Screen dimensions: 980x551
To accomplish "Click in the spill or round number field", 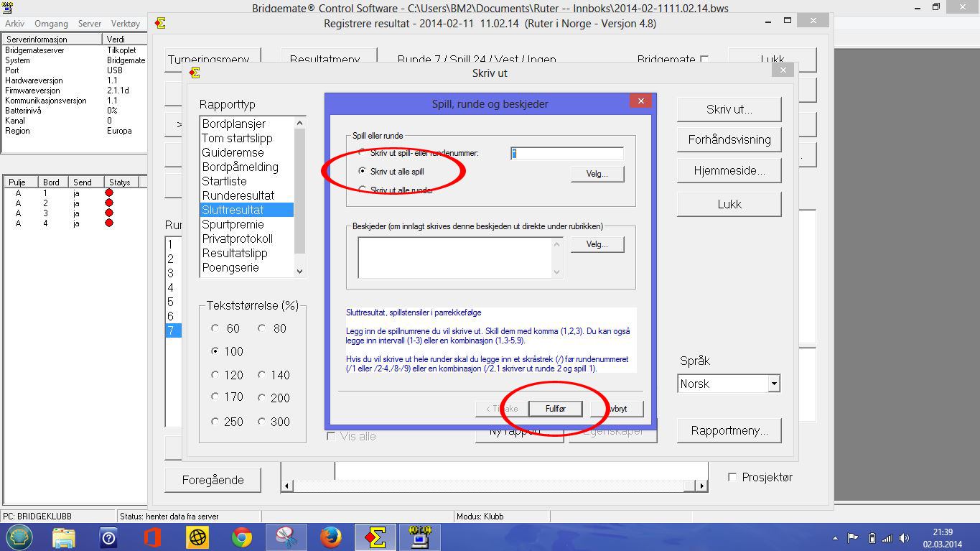I will pos(566,153).
